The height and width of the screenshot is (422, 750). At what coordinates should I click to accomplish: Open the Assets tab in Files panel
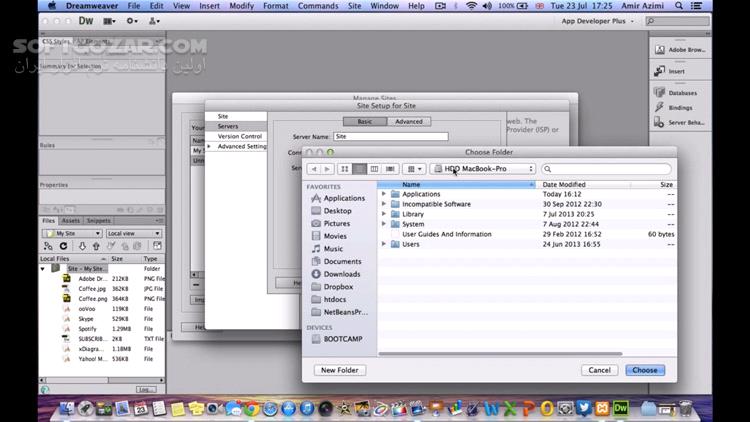coord(70,221)
